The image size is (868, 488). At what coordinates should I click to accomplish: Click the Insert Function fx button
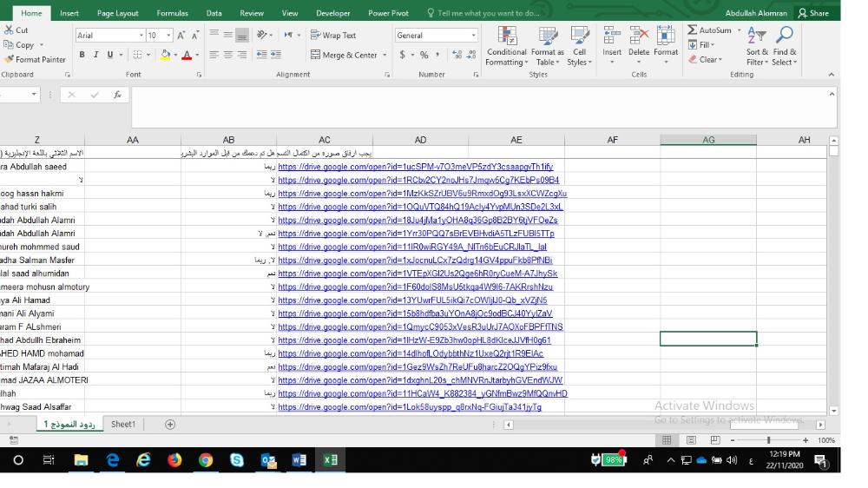(x=117, y=95)
